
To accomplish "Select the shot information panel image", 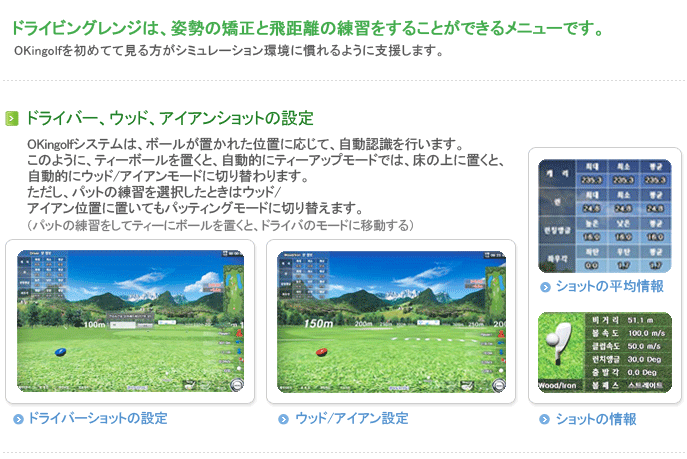I will coord(605,353).
